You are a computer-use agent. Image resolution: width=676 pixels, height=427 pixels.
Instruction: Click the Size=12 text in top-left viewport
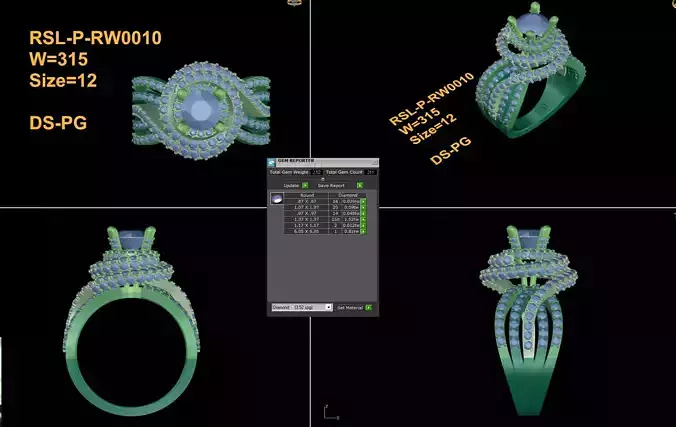point(63,81)
